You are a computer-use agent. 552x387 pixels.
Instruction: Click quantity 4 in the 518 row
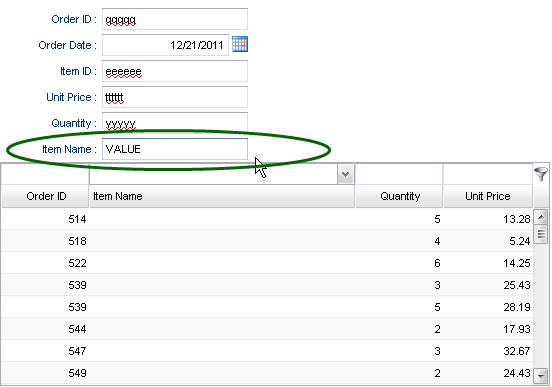(399, 241)
